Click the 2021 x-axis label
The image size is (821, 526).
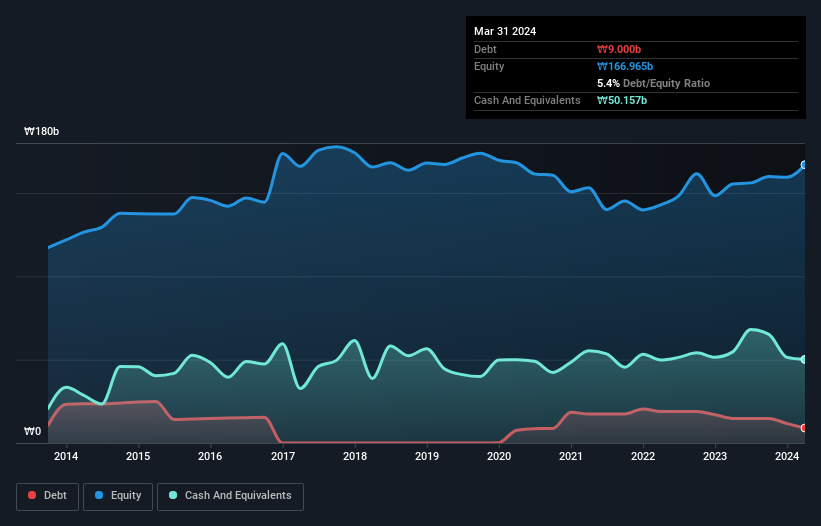[x=571, y=456]
